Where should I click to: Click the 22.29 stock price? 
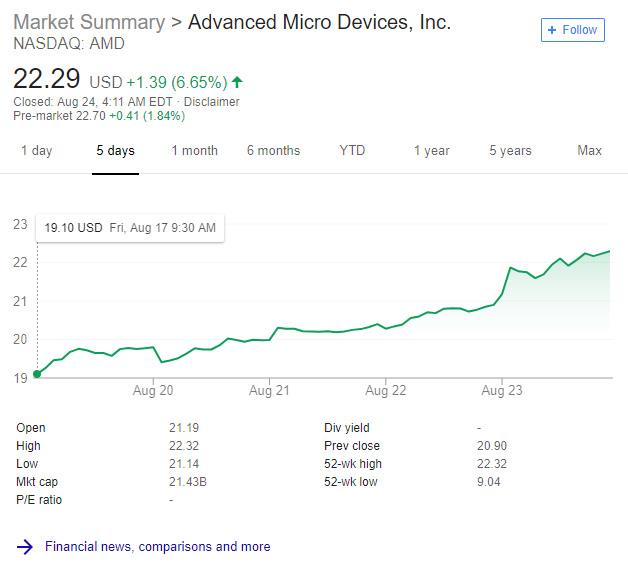(x=47, y=80)
